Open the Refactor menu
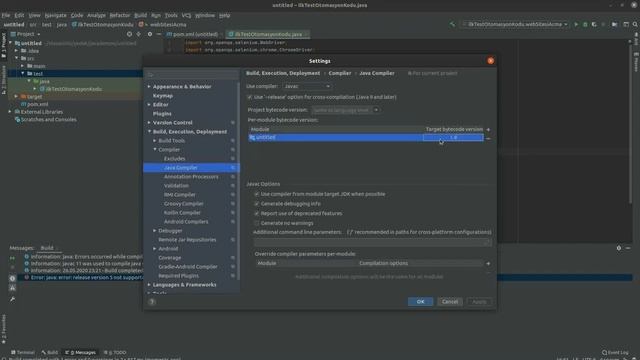640x360 pixels. coord(120,15)
